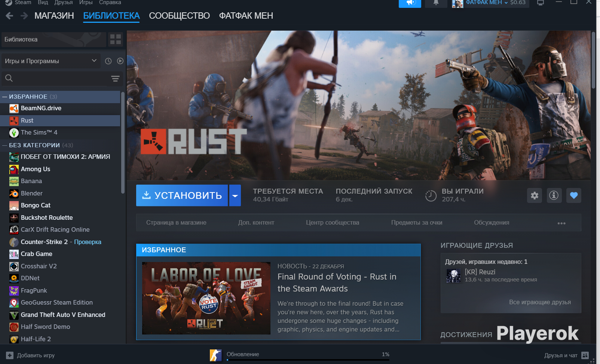Open Обсуждения link

coord(492,223)
